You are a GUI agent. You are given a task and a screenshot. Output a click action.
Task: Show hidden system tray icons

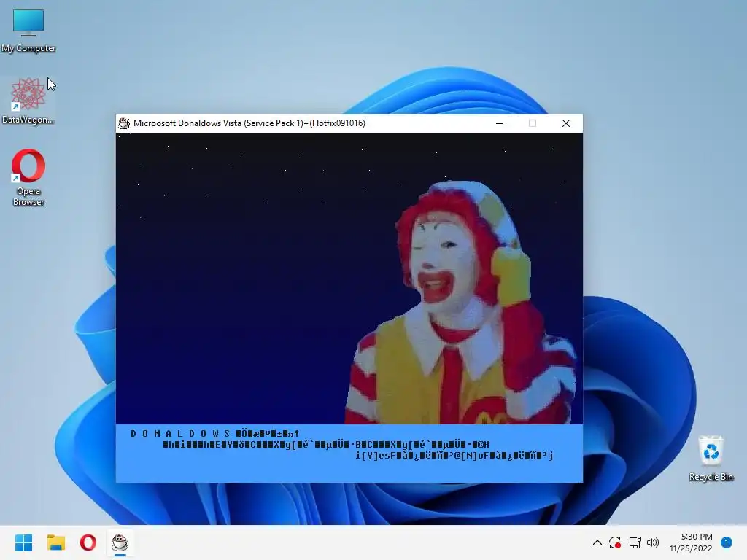(597, 542)
